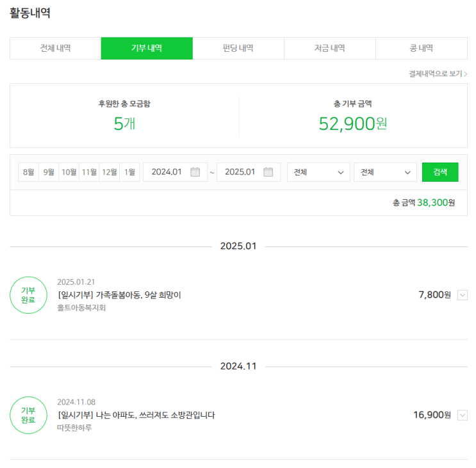
Task: Select the 기부 내역 tab
Action: click(x=147, y=49)
